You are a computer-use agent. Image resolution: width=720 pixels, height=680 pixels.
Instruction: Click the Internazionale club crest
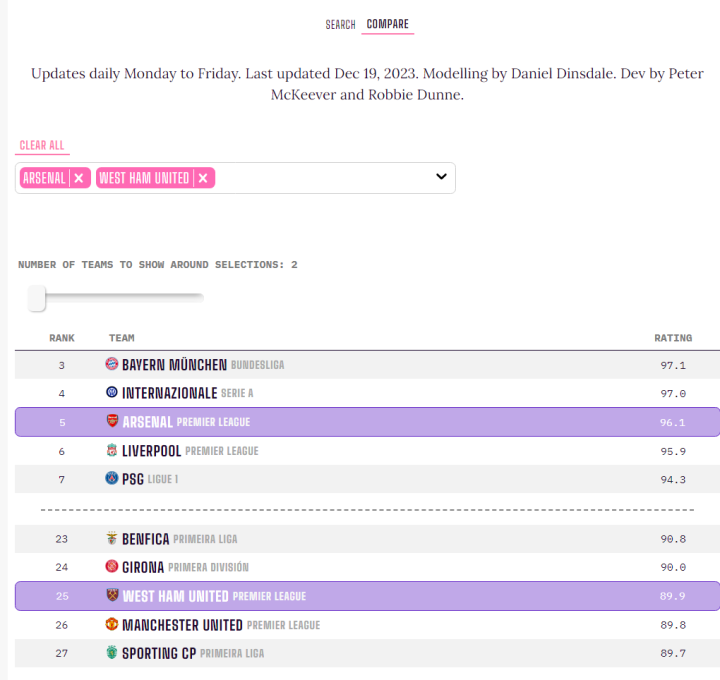[x=112, y=393]
